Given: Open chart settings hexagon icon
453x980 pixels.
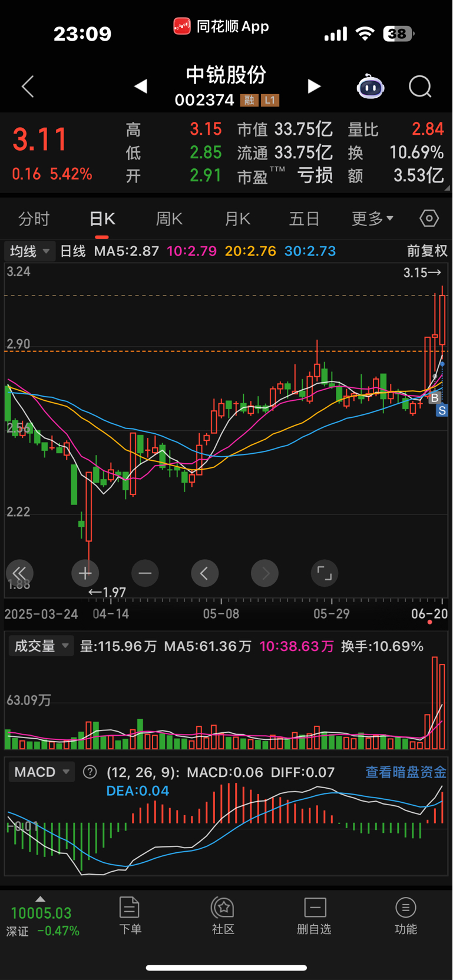Looking at the screenshot, I should (x=429, y=219).
